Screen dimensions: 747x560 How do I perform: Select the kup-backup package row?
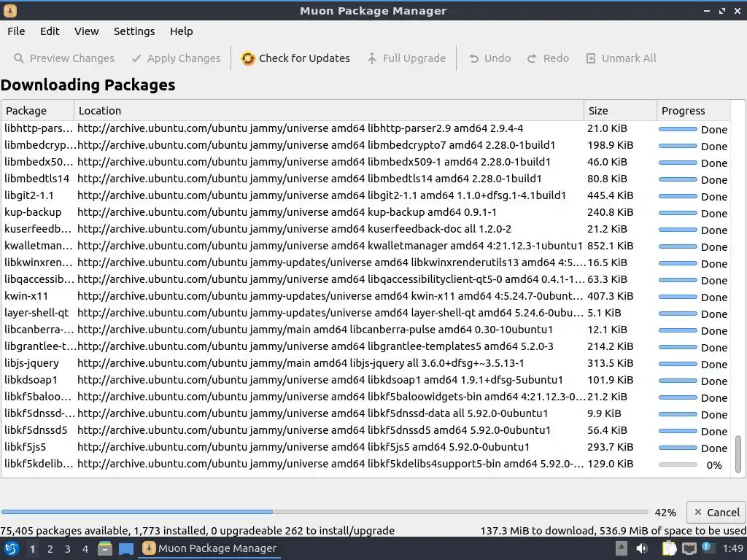366,212
